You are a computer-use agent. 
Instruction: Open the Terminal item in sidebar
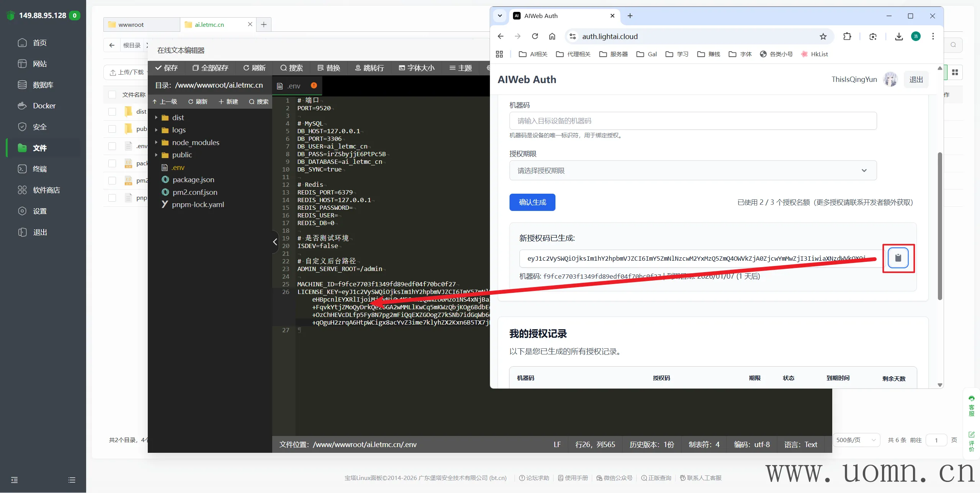point(39,169)
